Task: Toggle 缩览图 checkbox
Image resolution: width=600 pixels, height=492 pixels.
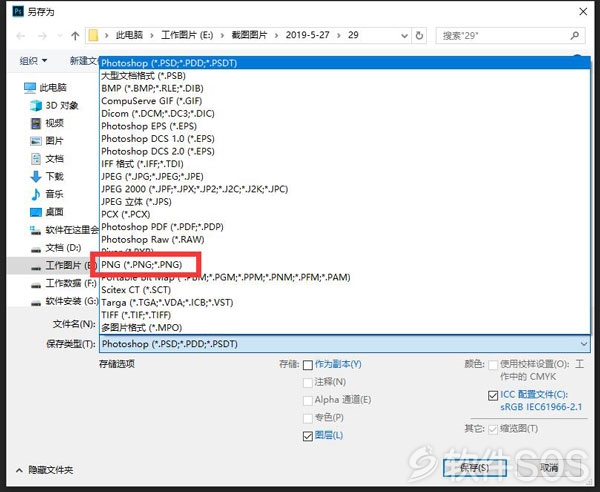Action: click(493, 429)
